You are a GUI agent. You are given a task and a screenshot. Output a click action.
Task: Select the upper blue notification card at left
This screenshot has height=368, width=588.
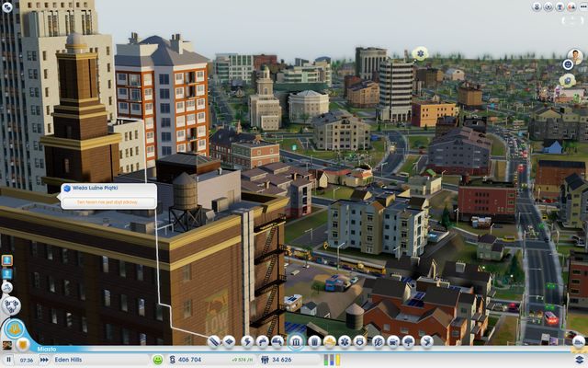pyautogui.click(x=7, y=260)
